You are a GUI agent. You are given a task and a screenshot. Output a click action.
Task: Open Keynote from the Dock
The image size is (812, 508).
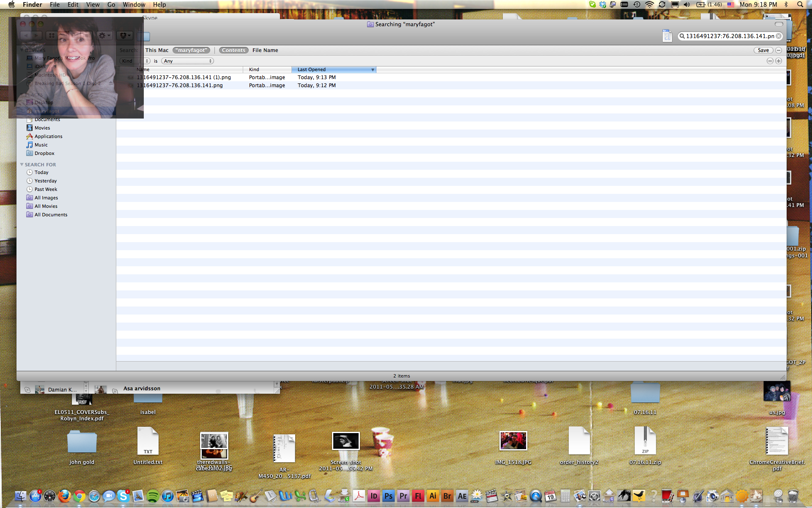(683, 496)
